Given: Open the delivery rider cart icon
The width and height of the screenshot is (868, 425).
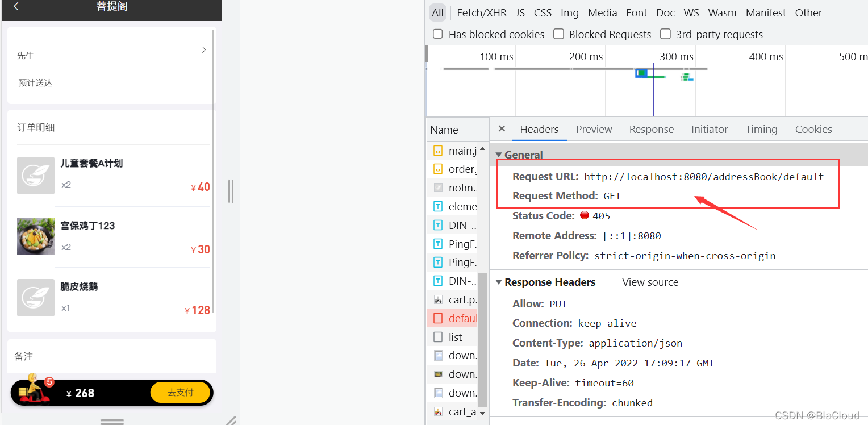Looking at the screenshot, I should pos(34,389).
